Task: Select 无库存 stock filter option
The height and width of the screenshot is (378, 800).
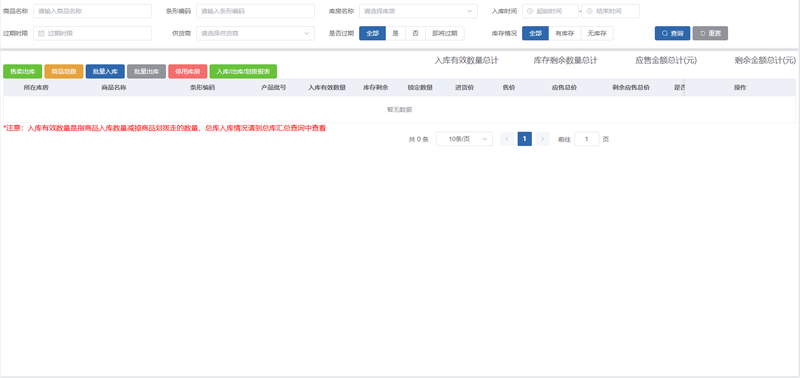Action: click(x=596, y=33)
